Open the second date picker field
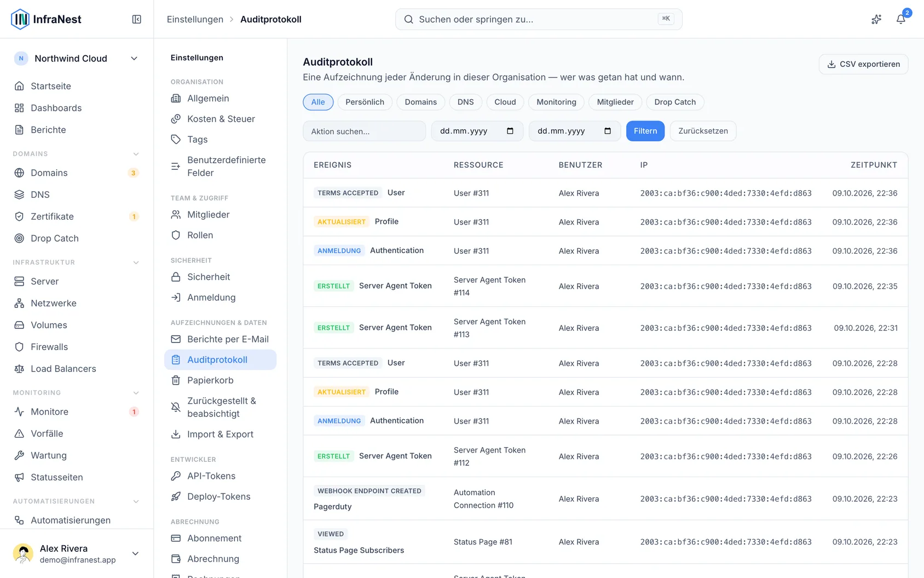 (574, 131)
